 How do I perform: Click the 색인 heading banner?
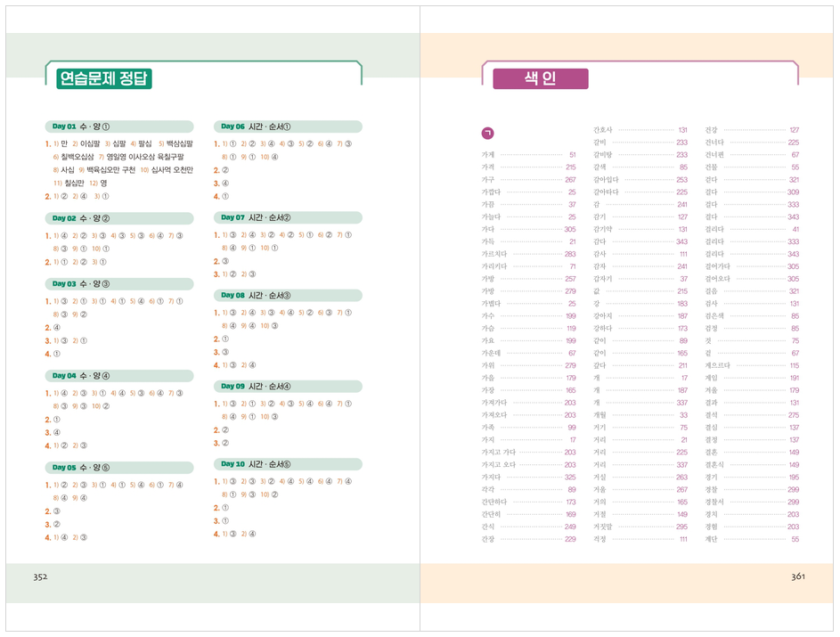540,78
